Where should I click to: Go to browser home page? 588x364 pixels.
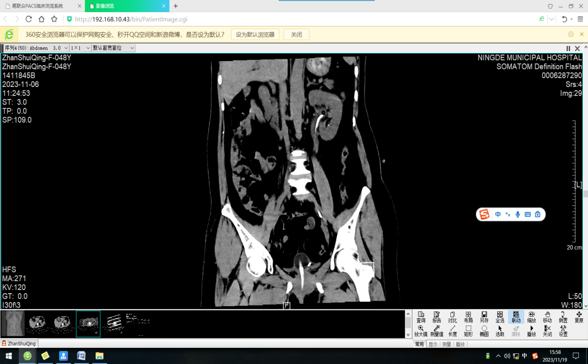[42, 19]
